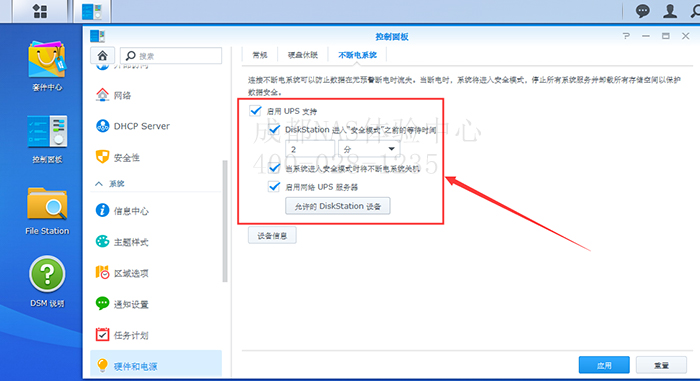The image size is (700, 381).
Task: Go to Control Panel home icon
Action: click(x=102, y=56)
